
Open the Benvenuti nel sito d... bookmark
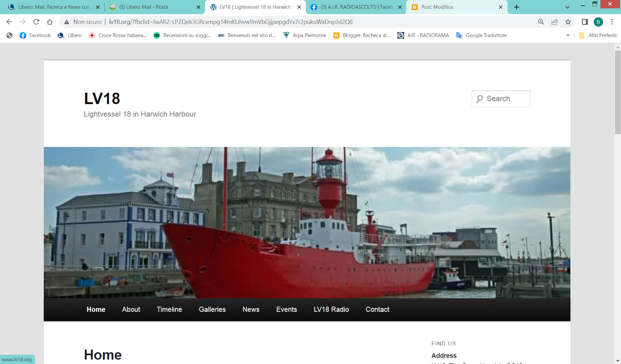247,35
